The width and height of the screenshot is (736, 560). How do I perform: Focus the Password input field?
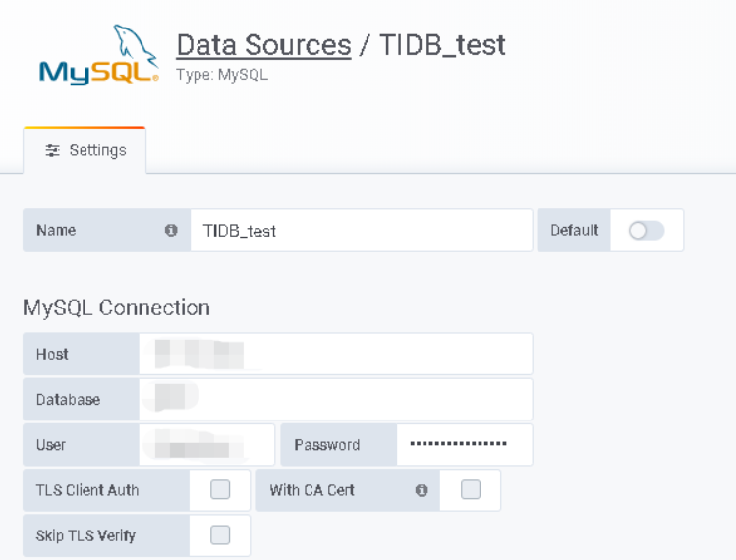tap(464, 444)
